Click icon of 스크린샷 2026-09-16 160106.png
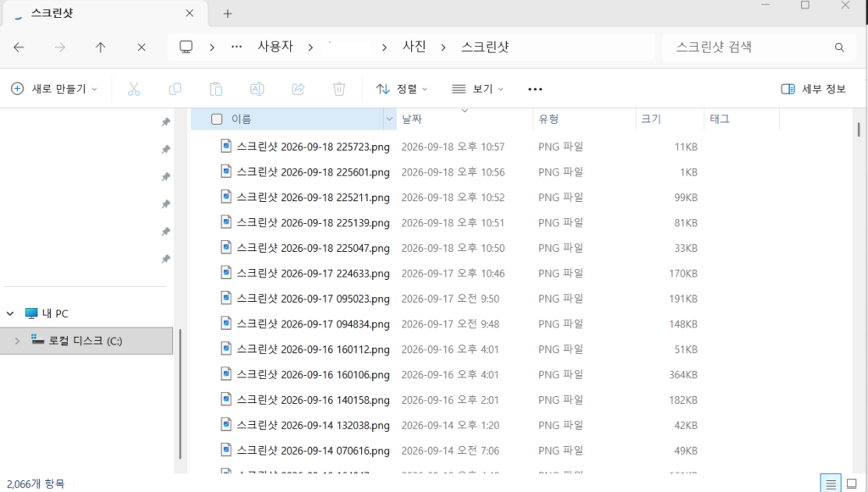The height and width of the screenshot is (492, 868). (x=225, y=374)
